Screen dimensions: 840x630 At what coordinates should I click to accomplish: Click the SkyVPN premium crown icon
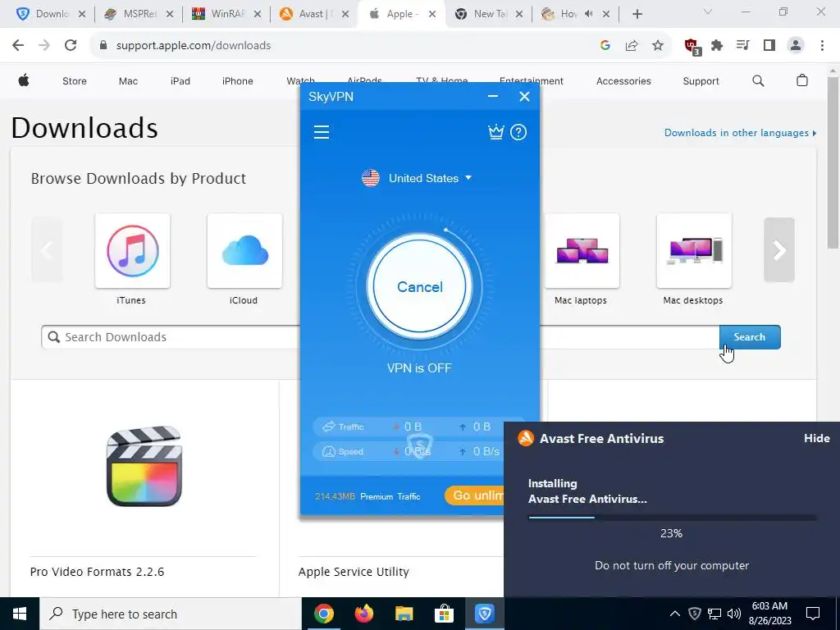click(x=496, y=132)
